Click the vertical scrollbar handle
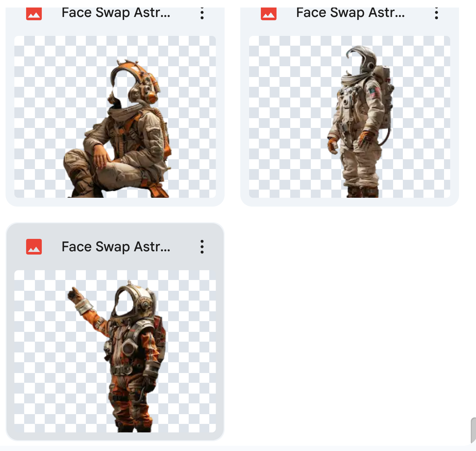This screenshot has height=451, width=476. [x=473, y=430]
